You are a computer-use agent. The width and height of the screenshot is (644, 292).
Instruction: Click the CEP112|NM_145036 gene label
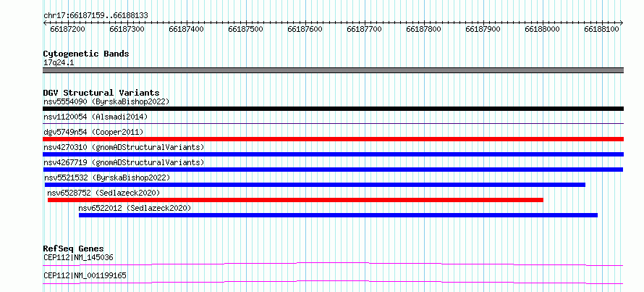point(78,258)
